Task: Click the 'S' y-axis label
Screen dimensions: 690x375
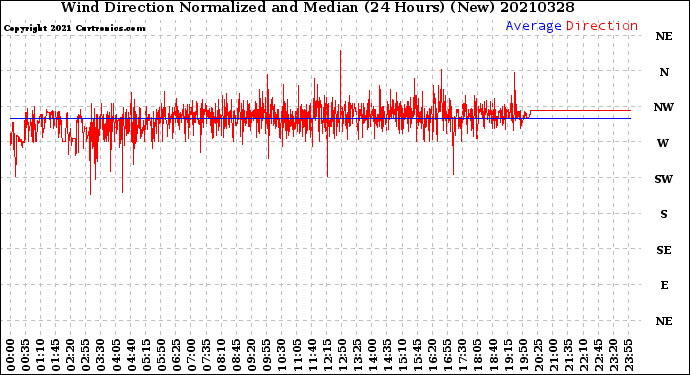Action: coord(664,214)
